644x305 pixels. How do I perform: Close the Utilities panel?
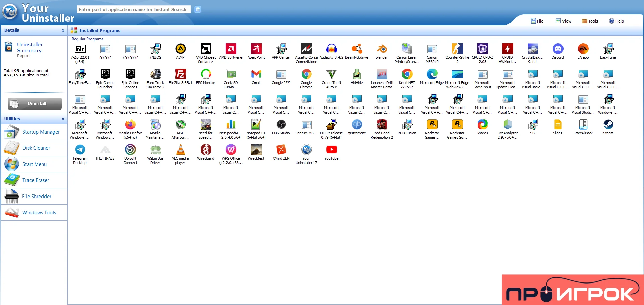click(63, 119)
